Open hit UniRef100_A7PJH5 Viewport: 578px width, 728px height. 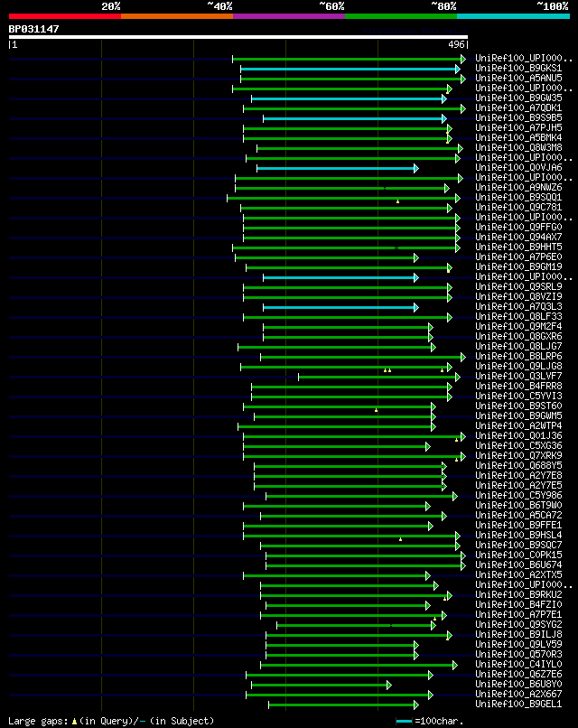point(518,127)
